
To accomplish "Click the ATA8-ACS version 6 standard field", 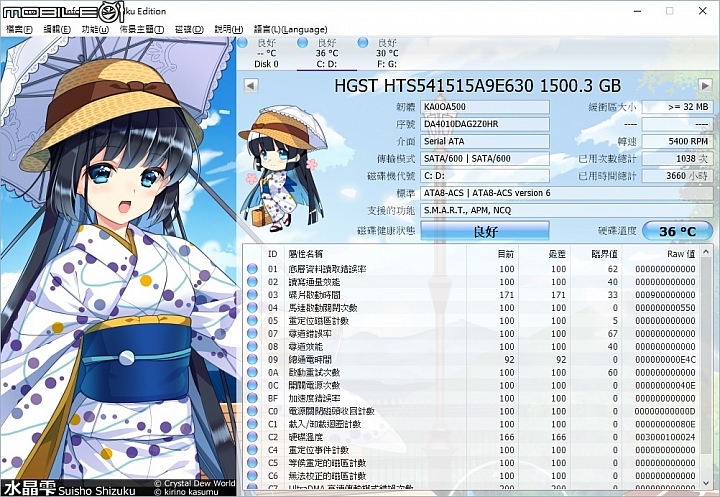I will [567, 193].
